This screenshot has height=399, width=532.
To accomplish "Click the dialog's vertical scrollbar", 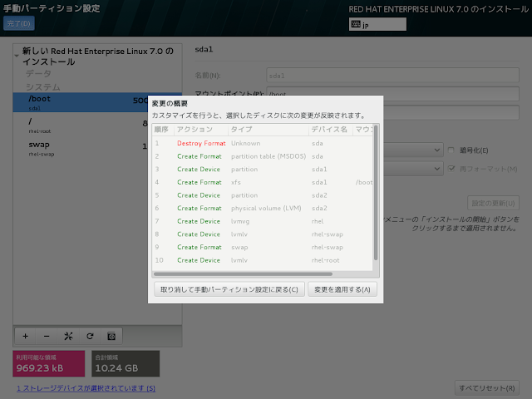I will click(x=376, y=193).
